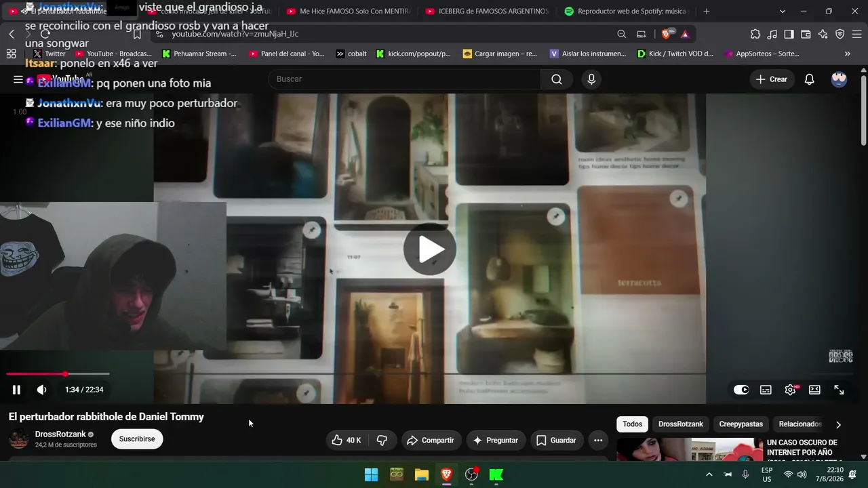Click the DrossRotzank channel avatar
The image size is (868, 488).
point(19,439)
